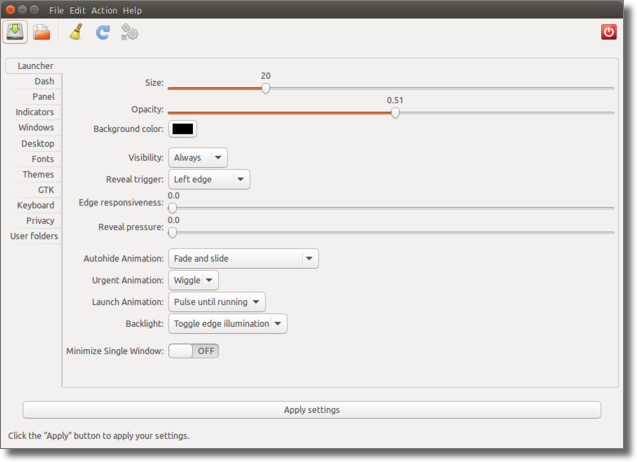The height and width of the screenshot is (462, 637).
Task: Click the red power button icon
Action: [609, 32]
